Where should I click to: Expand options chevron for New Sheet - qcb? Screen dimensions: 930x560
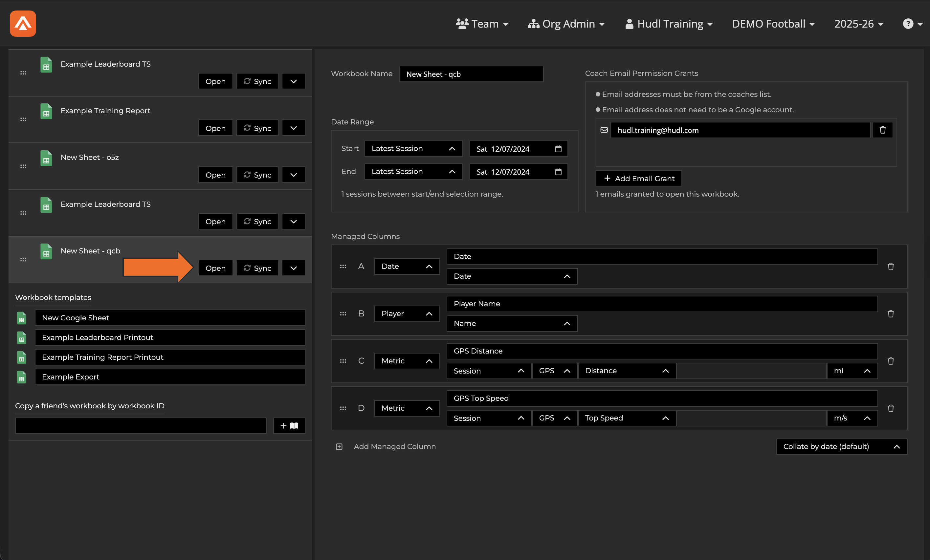(293, 268)
